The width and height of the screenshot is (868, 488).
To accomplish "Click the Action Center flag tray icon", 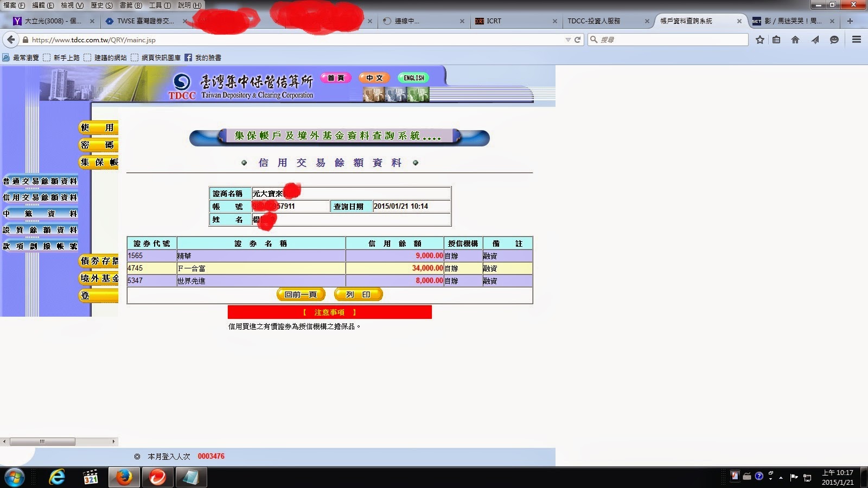I will tap(794, 477).
